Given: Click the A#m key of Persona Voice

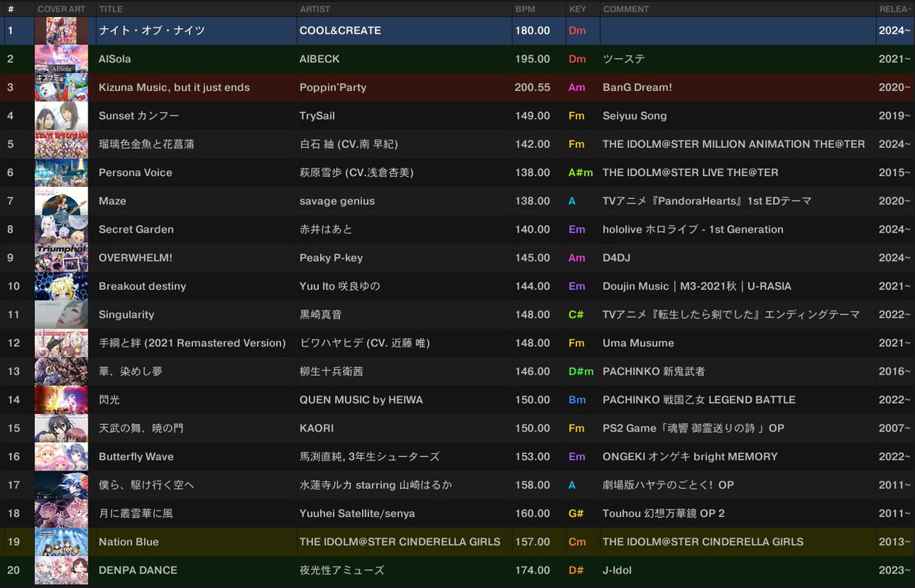Looking at the screenshot, I should [x=581, y=172].
